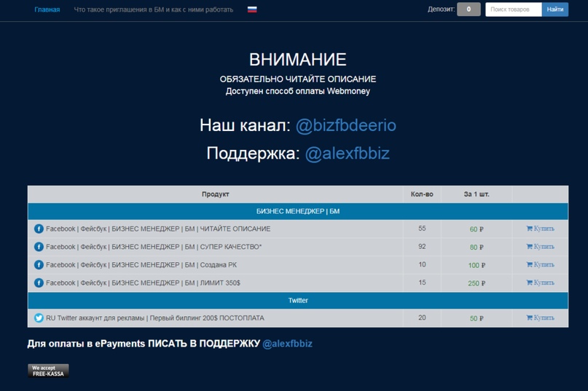This screenshot has height=391, width=588.
Task: Click the Russian flag language icon
Action: [x=252, y=9]
